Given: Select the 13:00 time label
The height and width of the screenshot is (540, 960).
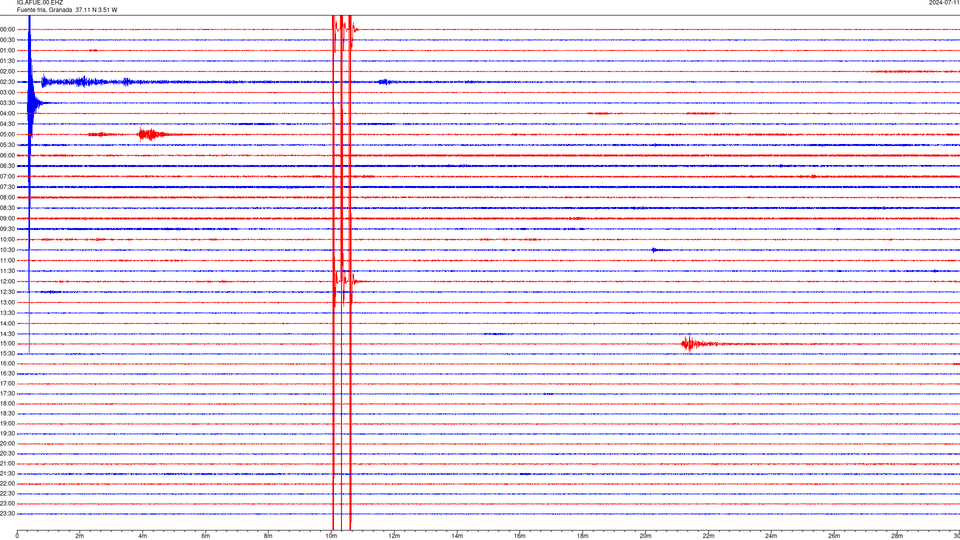Looking at the screenshot, I should [7, 302].
